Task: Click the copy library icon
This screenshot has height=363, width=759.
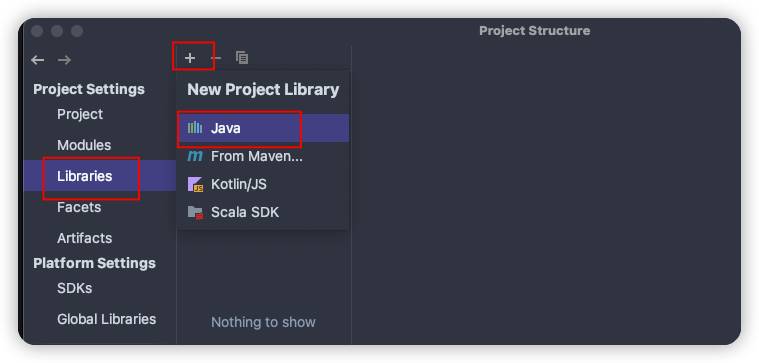Action: 242,58
